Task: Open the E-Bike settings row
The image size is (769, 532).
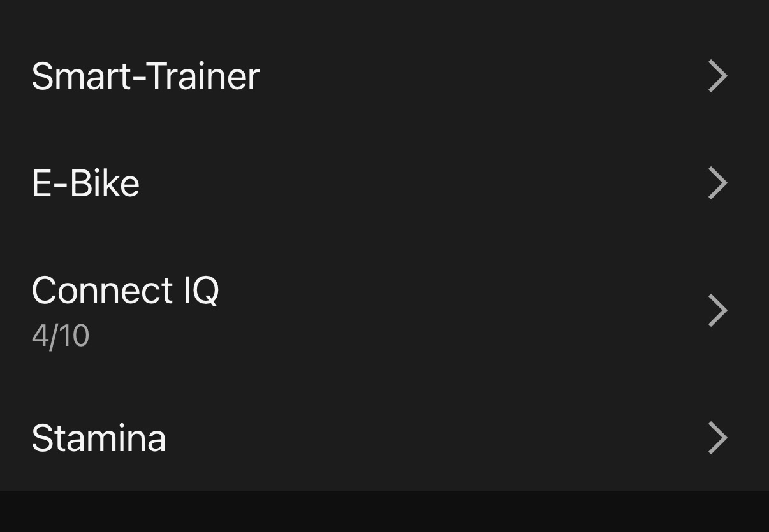Action: 383,183
